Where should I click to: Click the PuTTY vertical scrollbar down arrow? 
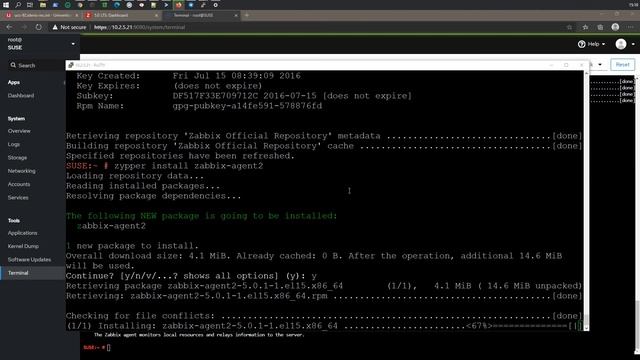(x=586, y=328)
